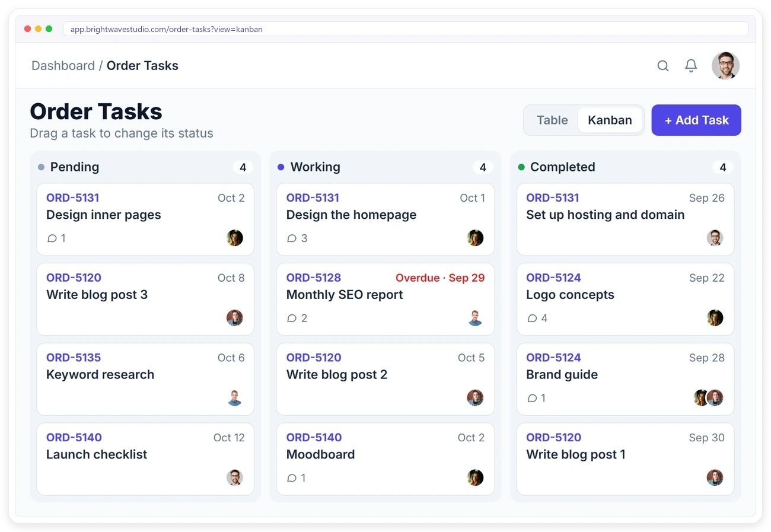This screenshot has height=532, width=771.
Task: Click the Overdue · Sep 29 label
Action: point(440,278)
